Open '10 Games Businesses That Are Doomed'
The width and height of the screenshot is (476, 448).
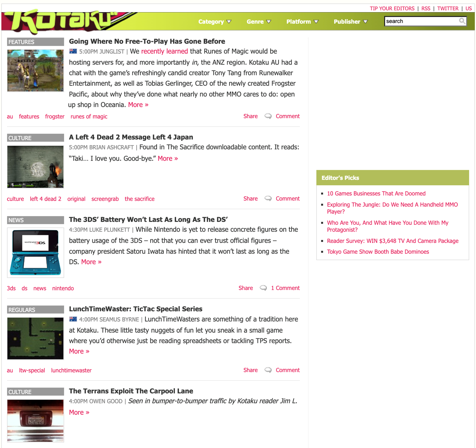(x=376, y=193)
